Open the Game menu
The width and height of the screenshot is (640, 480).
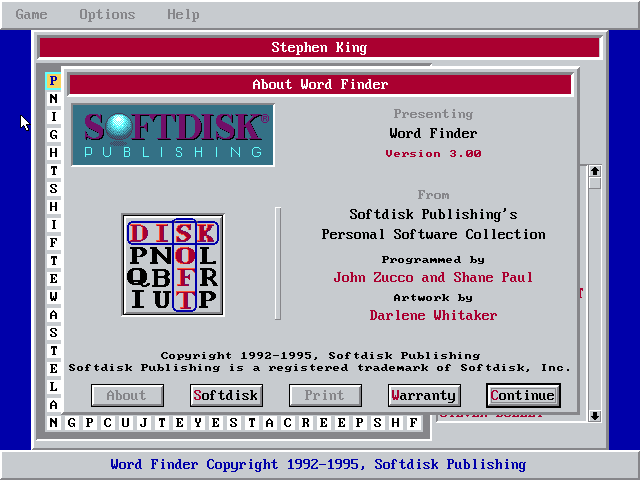pyautogui.click(x=31, y=15)
